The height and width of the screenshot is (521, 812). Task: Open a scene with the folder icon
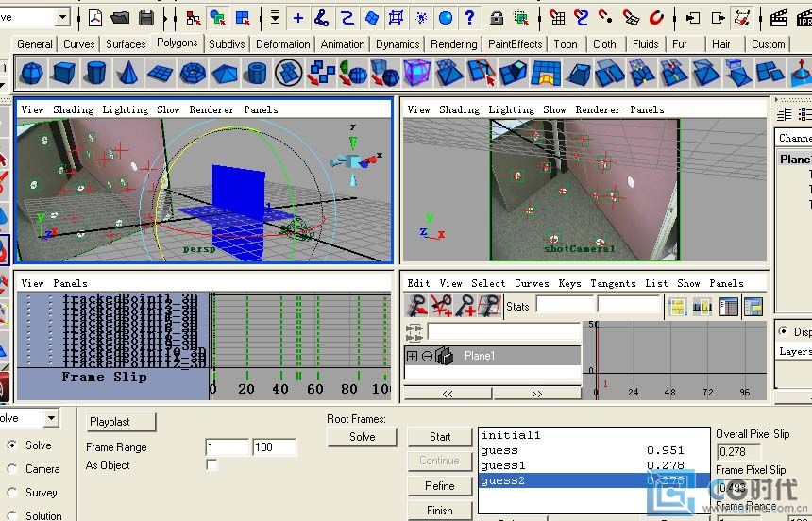[120, 18]
